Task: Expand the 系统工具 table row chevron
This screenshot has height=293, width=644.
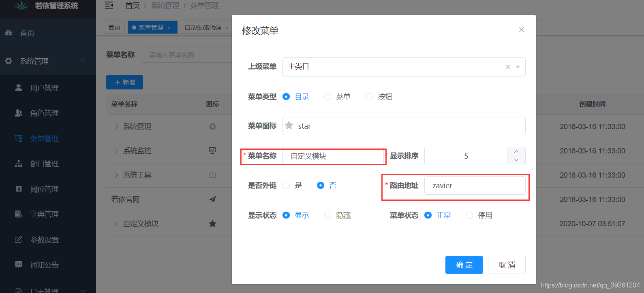Action: pyautogui.click(x=116, y=175)
